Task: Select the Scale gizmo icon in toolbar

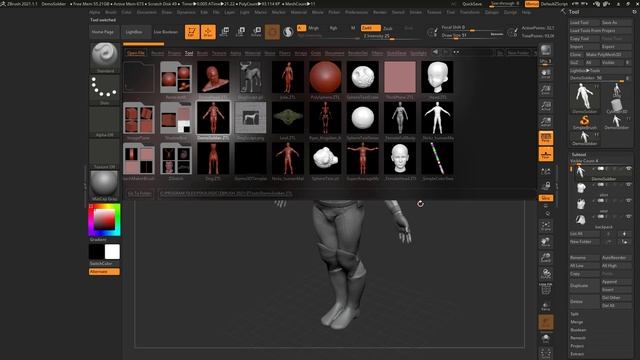Action: coord(240,32)
